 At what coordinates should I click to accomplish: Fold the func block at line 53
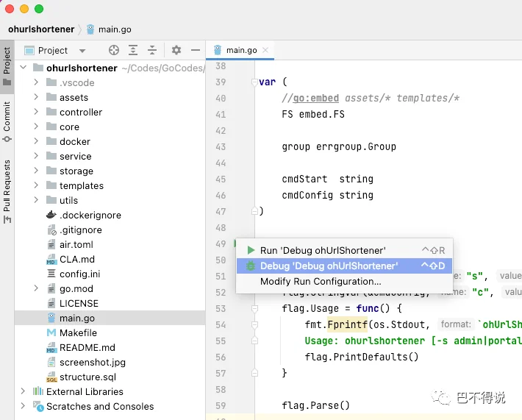254,308
